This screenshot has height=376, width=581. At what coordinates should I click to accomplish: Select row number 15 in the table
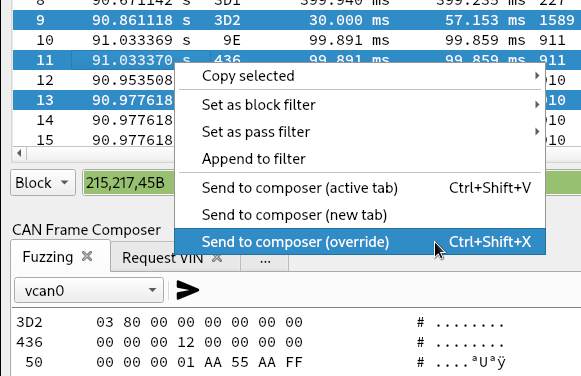[x=45, y=140]
